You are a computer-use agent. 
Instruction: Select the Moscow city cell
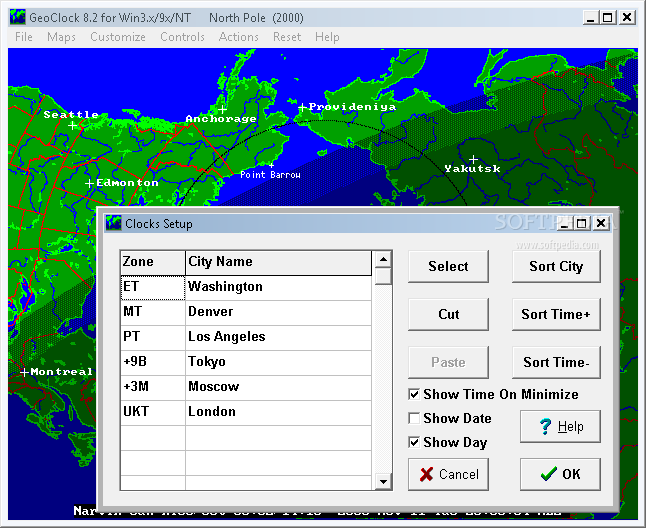(x=279, y=387)
